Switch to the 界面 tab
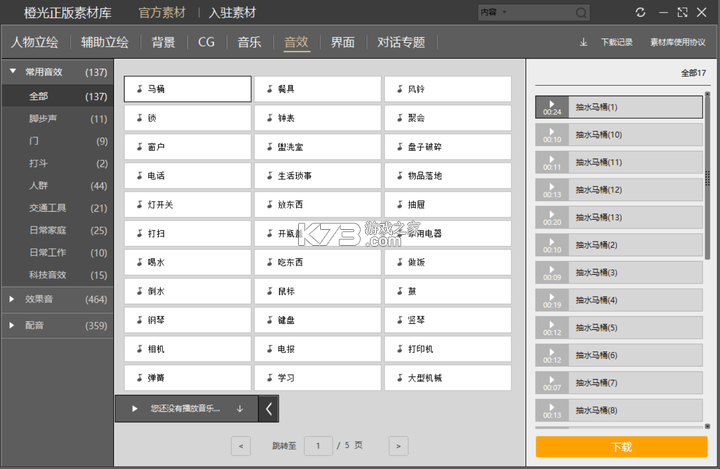This screenshot has height=469, width=720. click(x=343, y=42)
